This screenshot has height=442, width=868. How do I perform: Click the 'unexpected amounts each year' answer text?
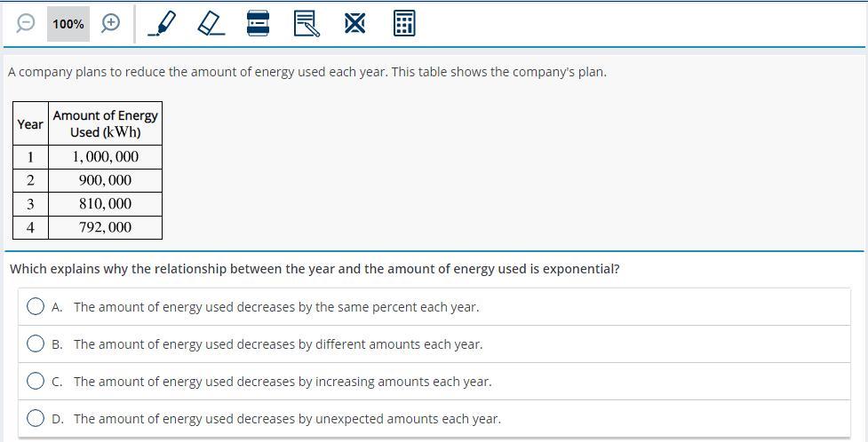coord(287,419)
